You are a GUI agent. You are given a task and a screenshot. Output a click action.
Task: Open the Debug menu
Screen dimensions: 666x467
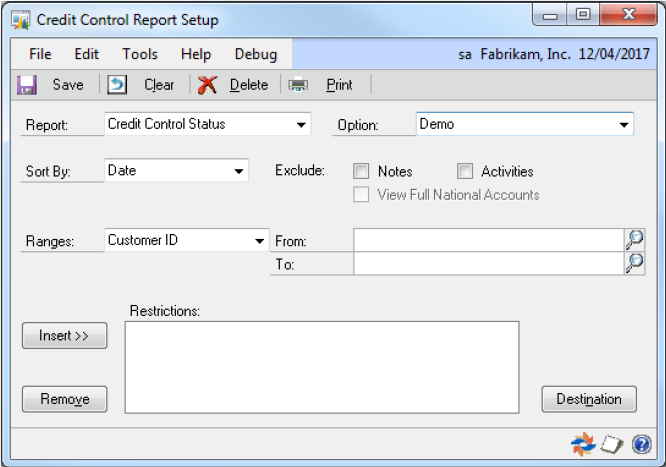(x=256, y=54)
